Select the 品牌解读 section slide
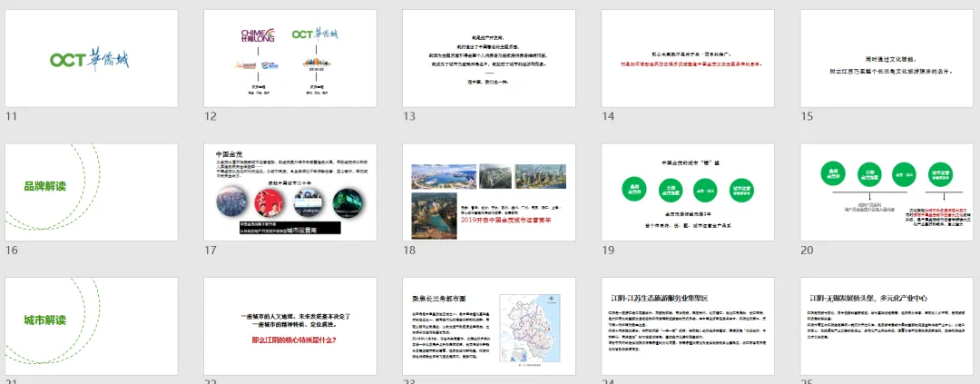 tap(92, 192)
